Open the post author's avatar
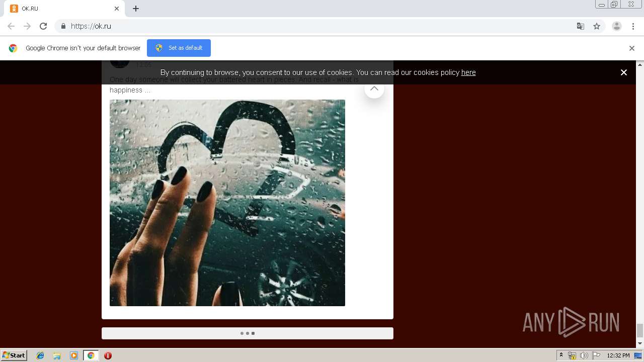This screenshot has height=362, width=644. point(120,64)
